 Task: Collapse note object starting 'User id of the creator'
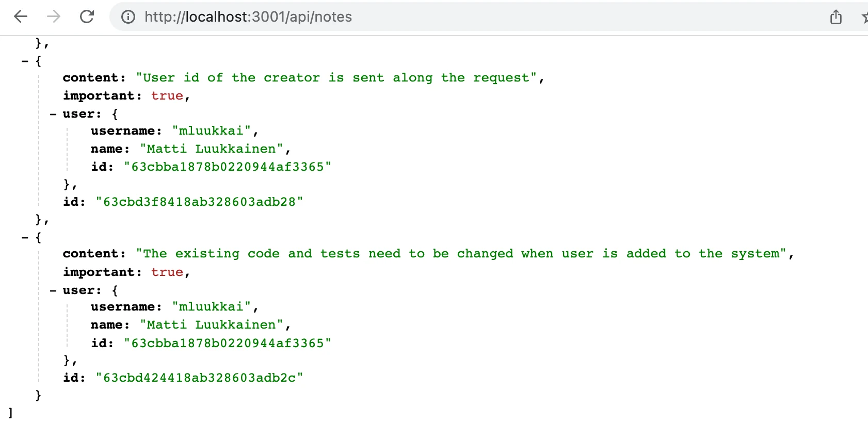pos(25,61)
